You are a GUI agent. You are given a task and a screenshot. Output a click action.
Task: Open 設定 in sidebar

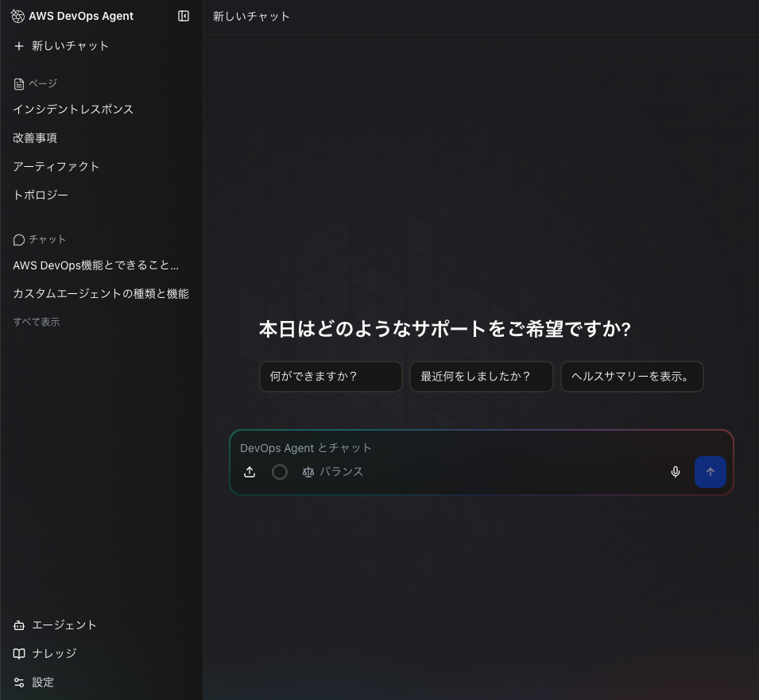pos(33,682)
